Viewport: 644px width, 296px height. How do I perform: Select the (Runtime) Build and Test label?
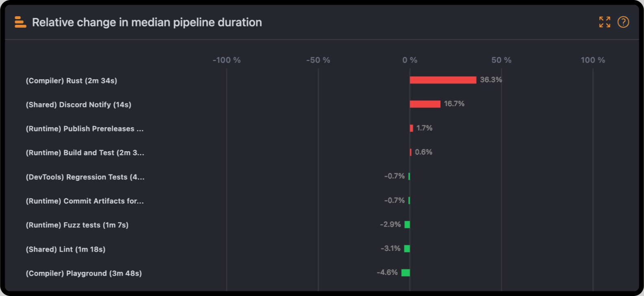[85, 153]
